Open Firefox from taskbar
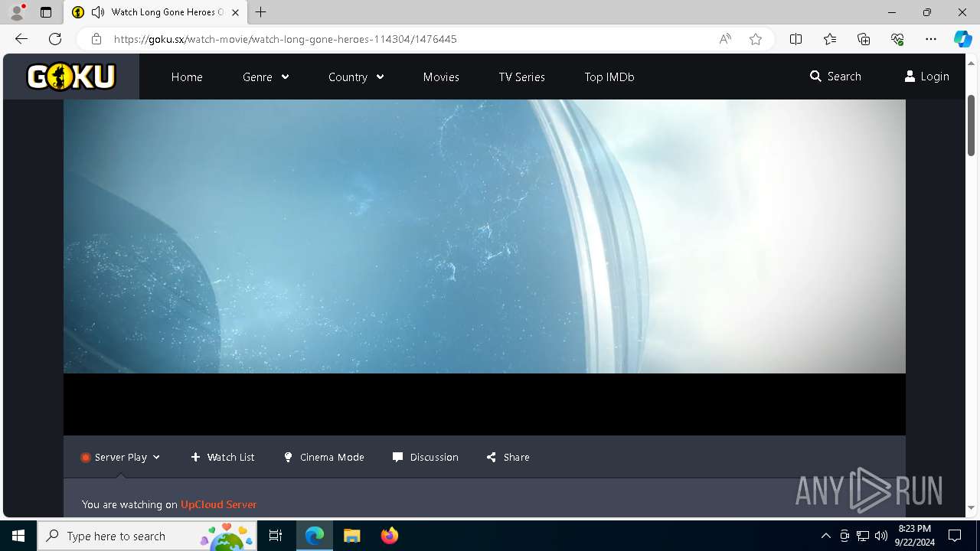 [x=389, y=536]
